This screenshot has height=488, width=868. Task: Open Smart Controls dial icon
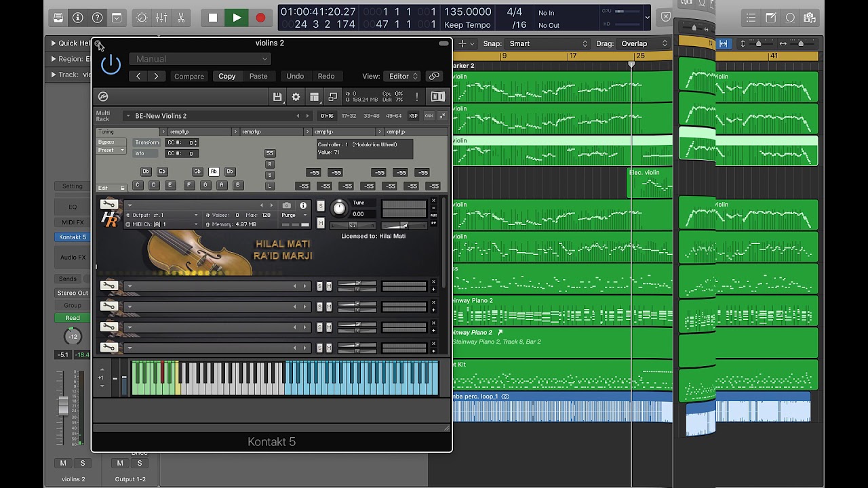coord(141,18)
